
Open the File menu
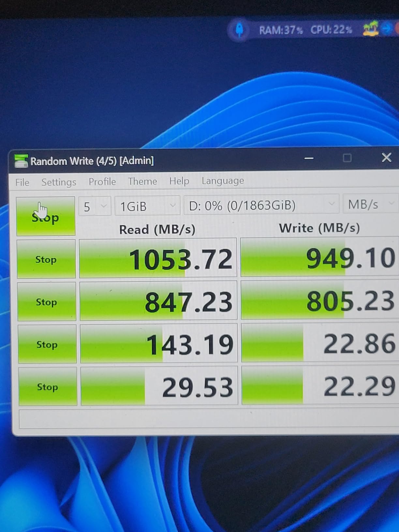click(22, 182)
